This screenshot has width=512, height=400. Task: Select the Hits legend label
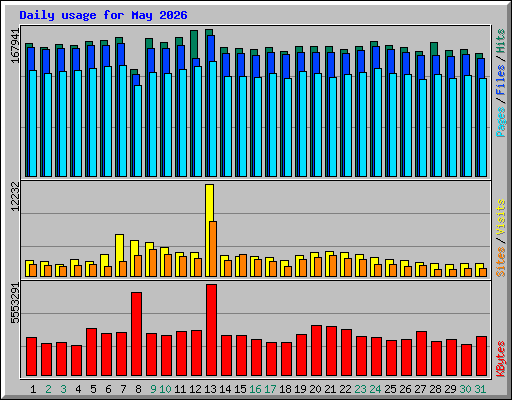(x=501, y=41)
